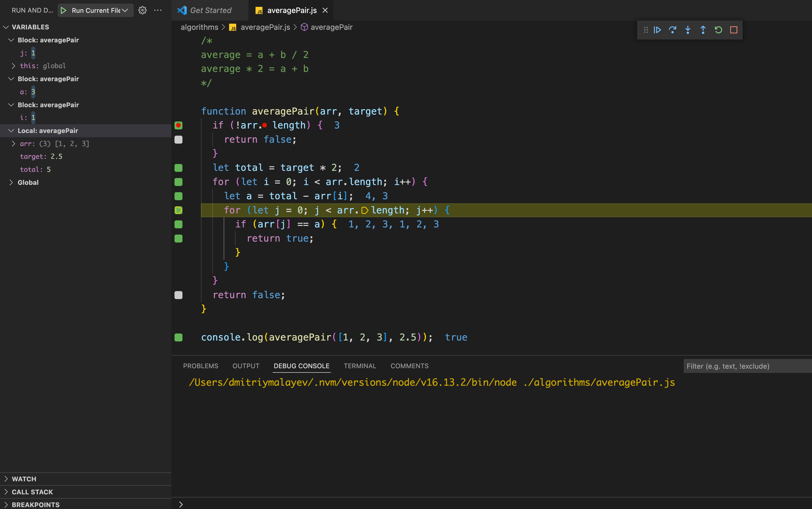This screenshot has height=509, width=812.
Task: Toggle red breakpoint on if (!arr.length) line
Action: [x=178, y=126]
